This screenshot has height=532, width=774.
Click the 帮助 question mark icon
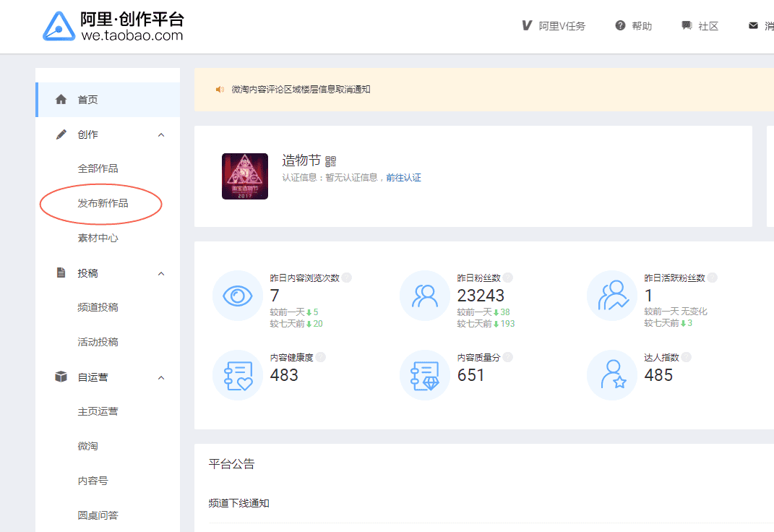[620, 26]
